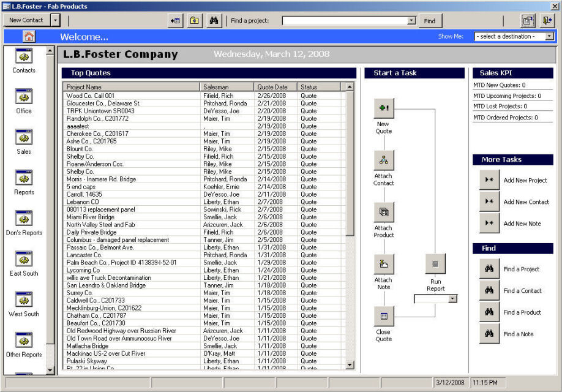562x392 pixels.
Task: Sort by Status column header
Action: [x=318, y=87]
